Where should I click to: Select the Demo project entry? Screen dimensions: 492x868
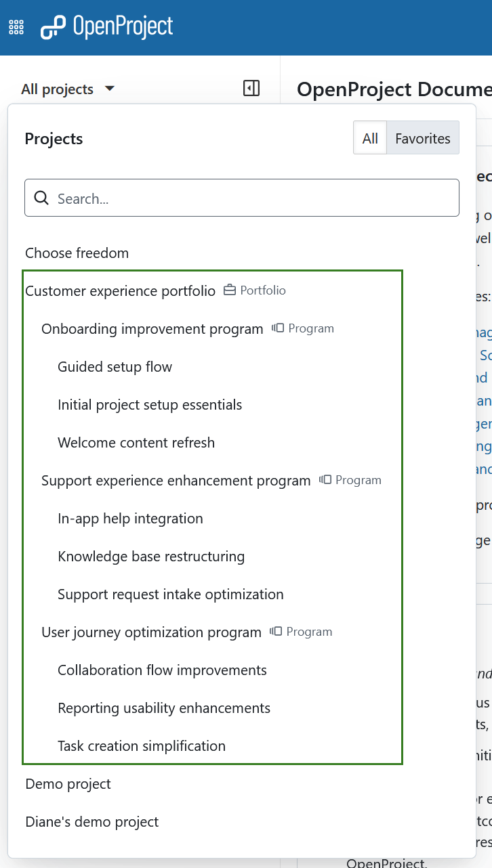pyautogui.click(x=68, y=783)
